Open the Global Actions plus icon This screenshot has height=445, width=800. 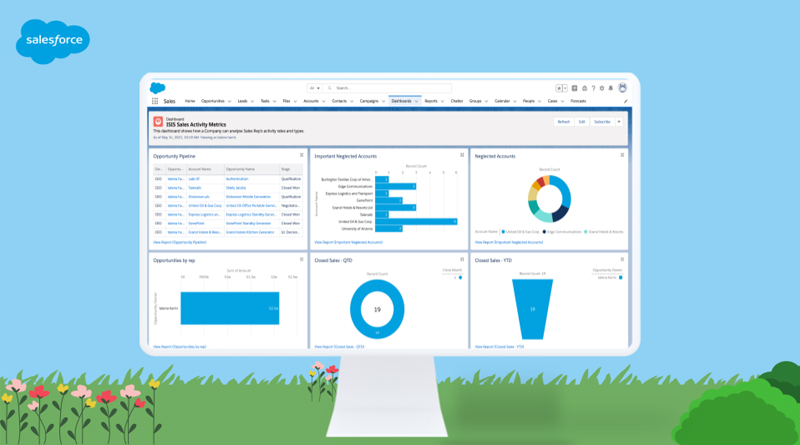pos(574,88)
